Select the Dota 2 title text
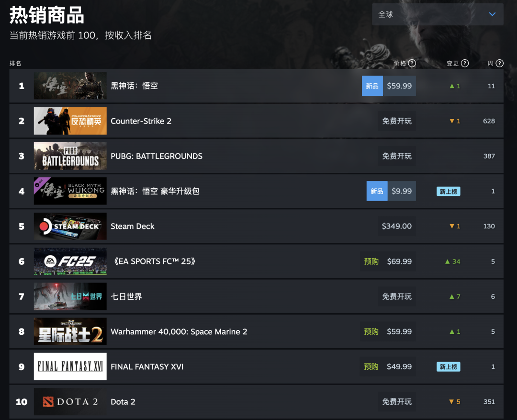The height and width of the screenshot is (420, 517). pyautogui.click(x=123, y=402)
